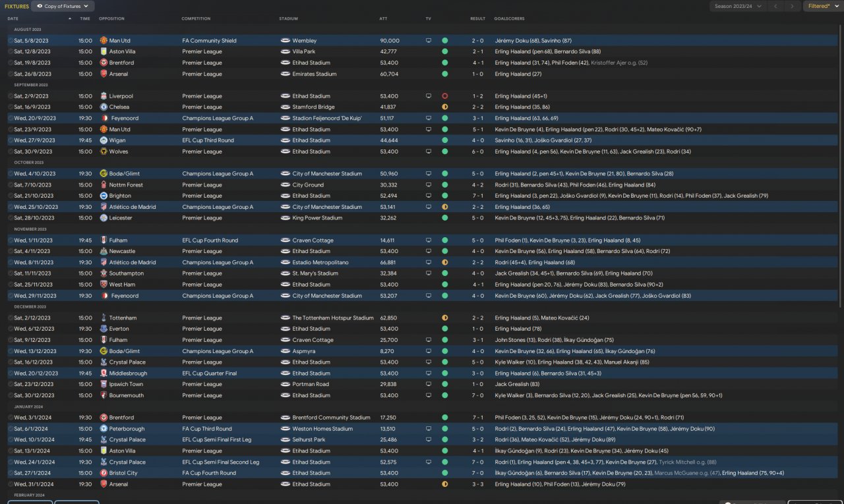The image size is (844, 504).
Task: Open the Filtered dropdown
Action: pyautogui.click(x=823, y=6)
